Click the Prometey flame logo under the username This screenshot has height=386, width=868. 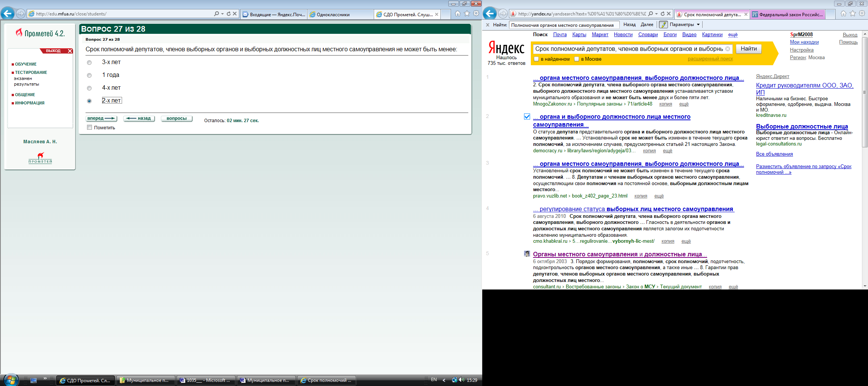coord(40,158)
